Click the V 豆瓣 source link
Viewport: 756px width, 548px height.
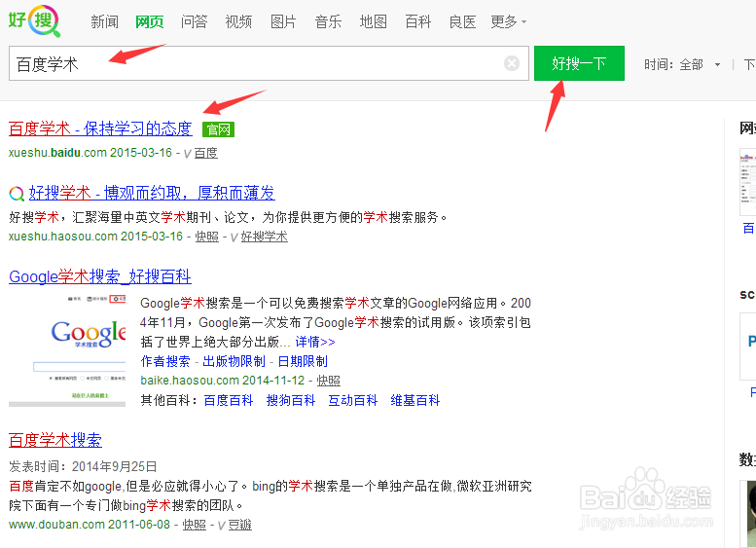(x=234, y=525)
